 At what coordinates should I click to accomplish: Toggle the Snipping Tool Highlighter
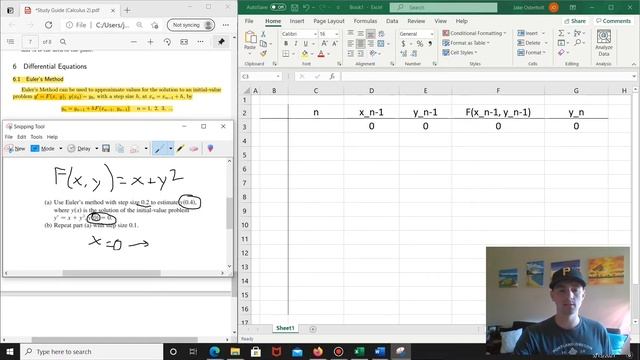coord(180,149)
